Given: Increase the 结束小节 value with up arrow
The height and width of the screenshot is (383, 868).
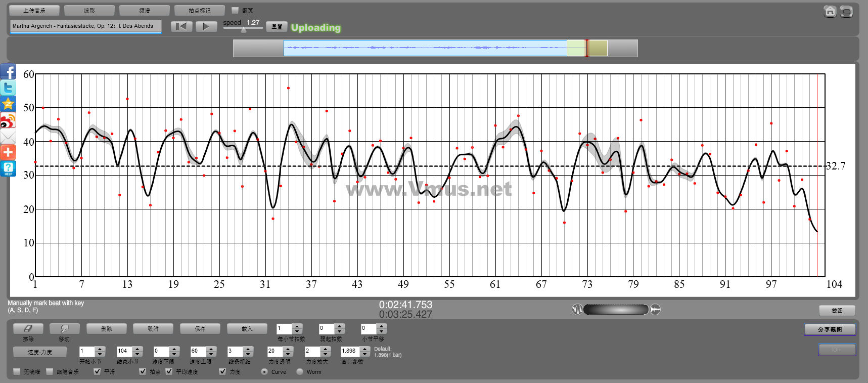Looking at the screenshot, I should 137,349.
